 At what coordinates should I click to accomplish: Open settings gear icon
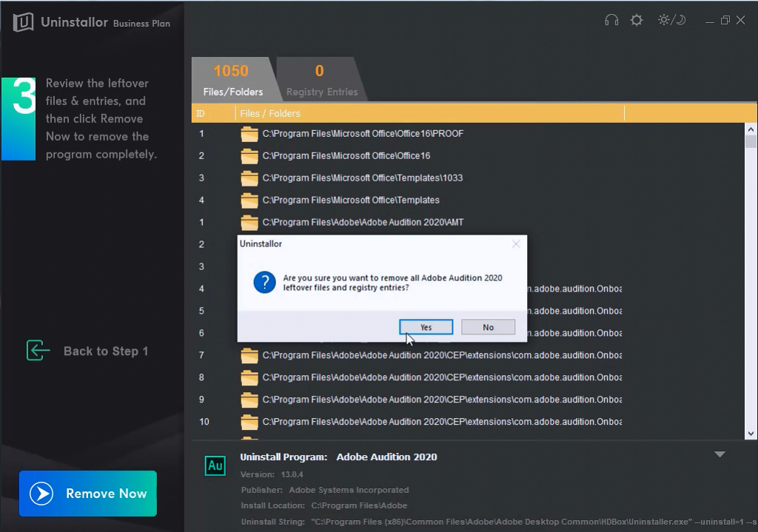click(x=637, y=20)
